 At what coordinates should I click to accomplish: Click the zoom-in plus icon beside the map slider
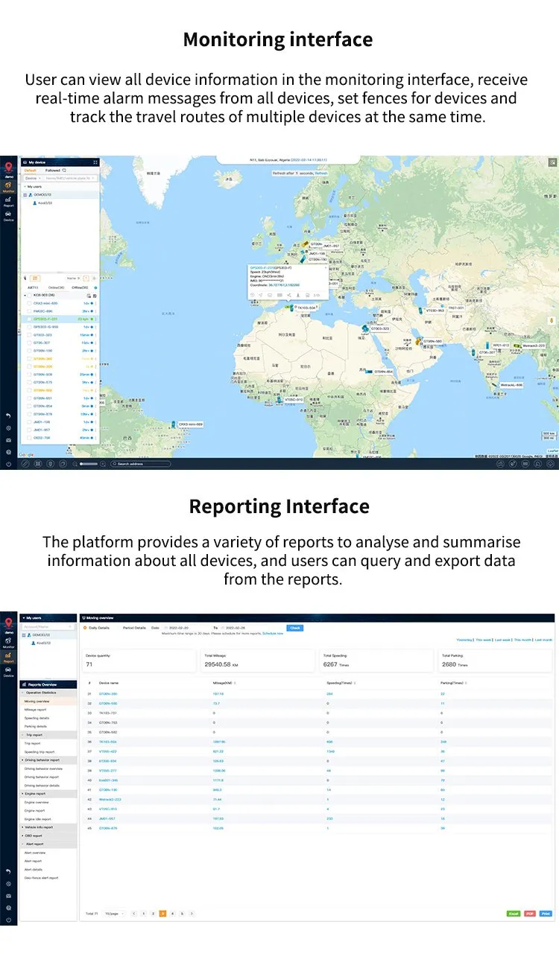click(104, 464)
